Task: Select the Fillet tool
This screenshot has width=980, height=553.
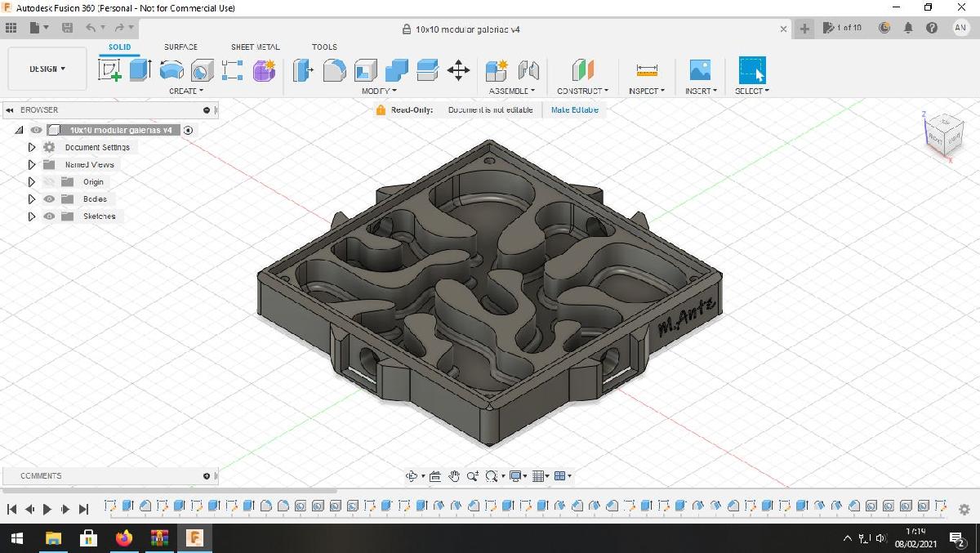Action: coord(334,70)
